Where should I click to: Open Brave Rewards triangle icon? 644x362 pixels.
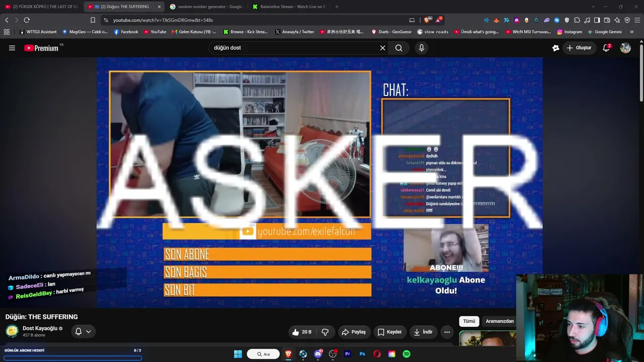click(438, 20)
